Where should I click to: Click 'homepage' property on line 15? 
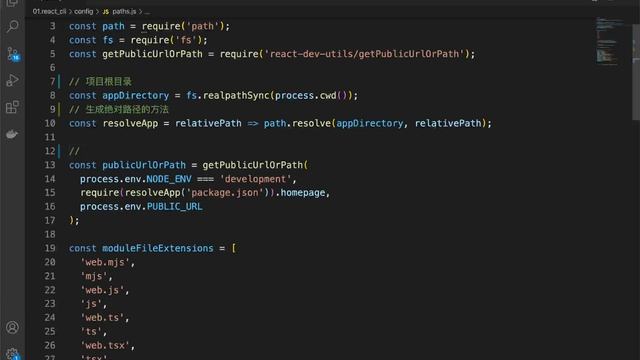pyautogui.click(x=303, y=193)
